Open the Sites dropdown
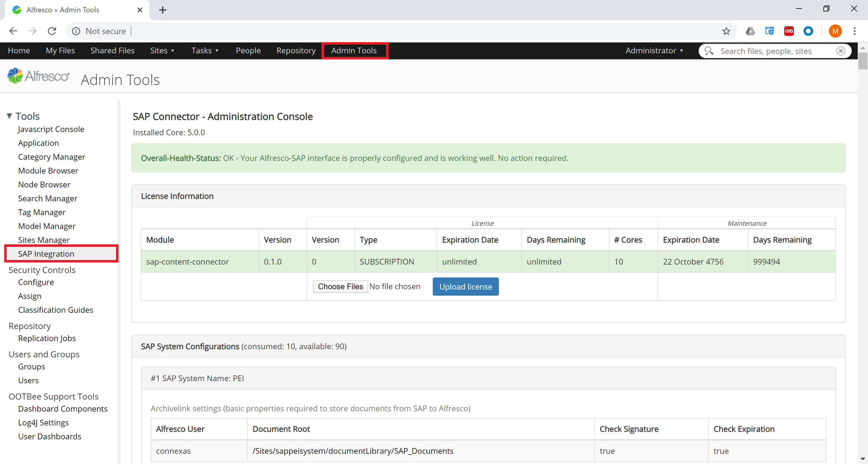 click(162, 51)
